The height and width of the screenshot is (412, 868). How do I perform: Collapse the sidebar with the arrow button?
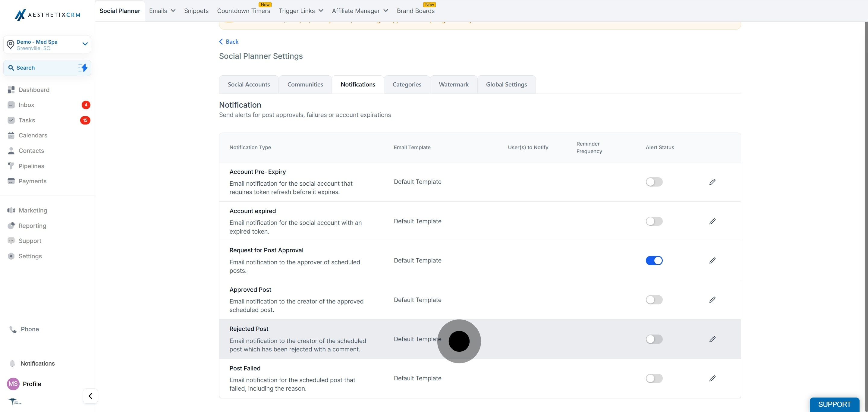[x=90, y=396]
